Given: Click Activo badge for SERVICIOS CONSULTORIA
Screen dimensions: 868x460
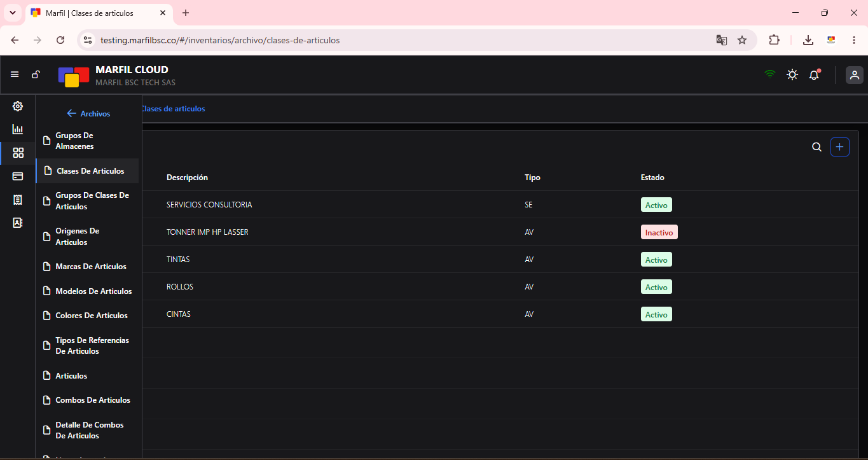Looking at the screenshot, I should pos(656,205).
